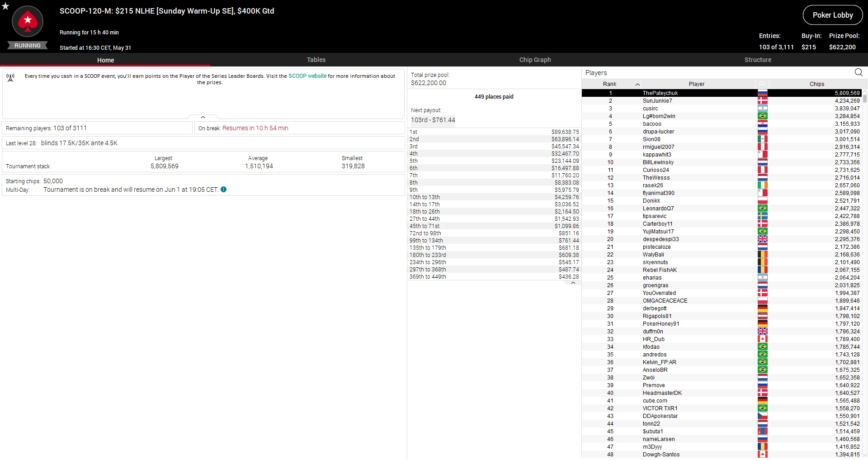The height and width of the screenshot is (460, 868).
Task: Click flag icon beside rasek26
Action: (762, 185)
